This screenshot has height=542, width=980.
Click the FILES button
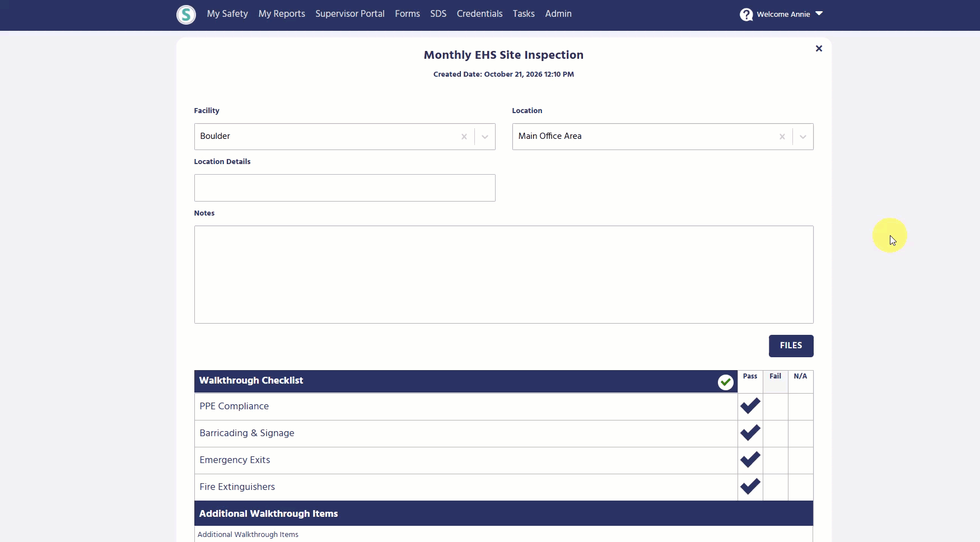791,346
